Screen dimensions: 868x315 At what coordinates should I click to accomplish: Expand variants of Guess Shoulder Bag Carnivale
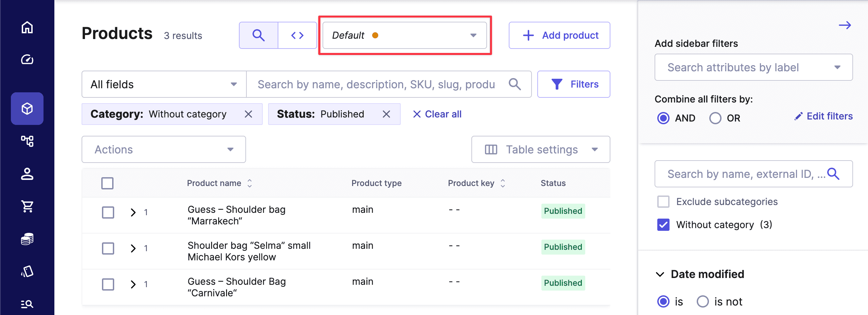(x=133, y=284)
